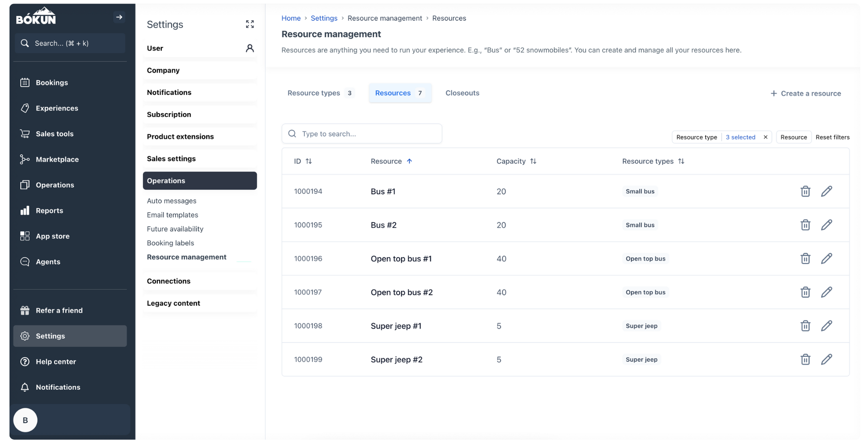Screen dimensions: 868x444
Task: Click Create a resource
Action: click(x=806, y=93)
